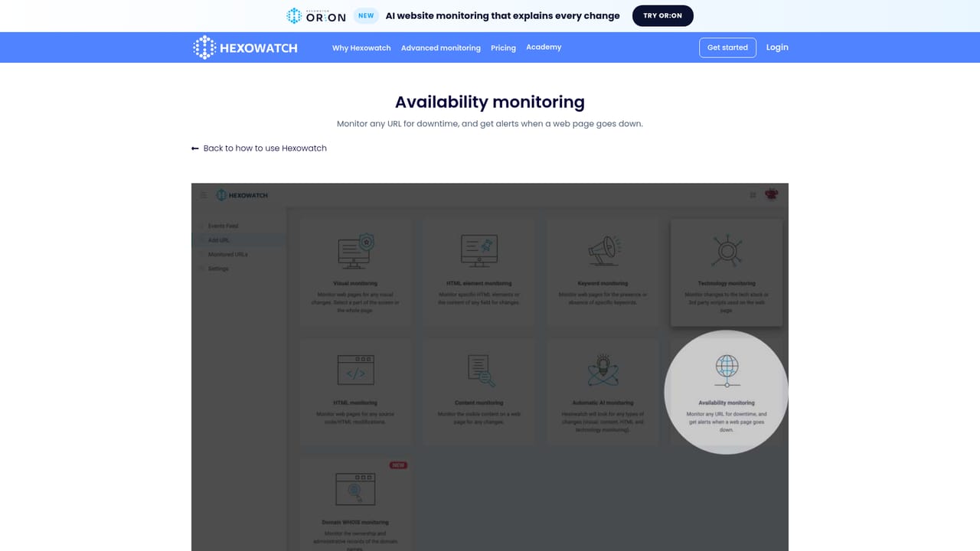Click the 'Technology monitoring' card title text
The image size is (980, 551).
pos(727,283)
